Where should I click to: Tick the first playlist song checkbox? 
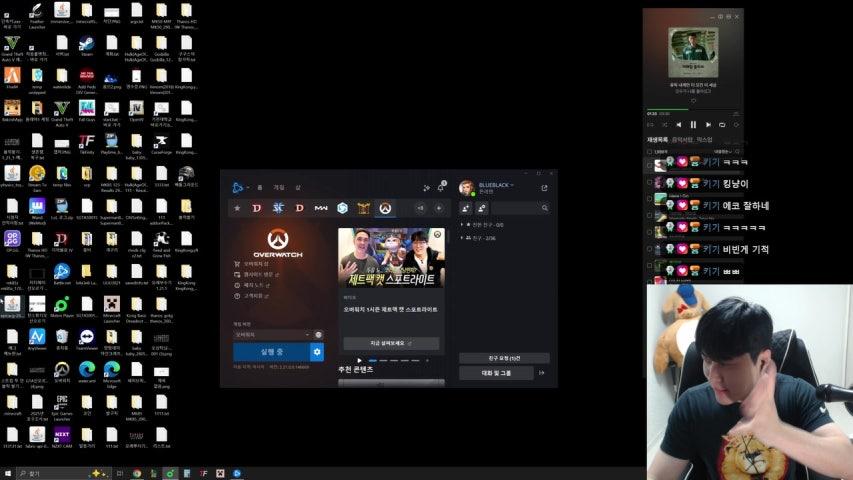650,165
